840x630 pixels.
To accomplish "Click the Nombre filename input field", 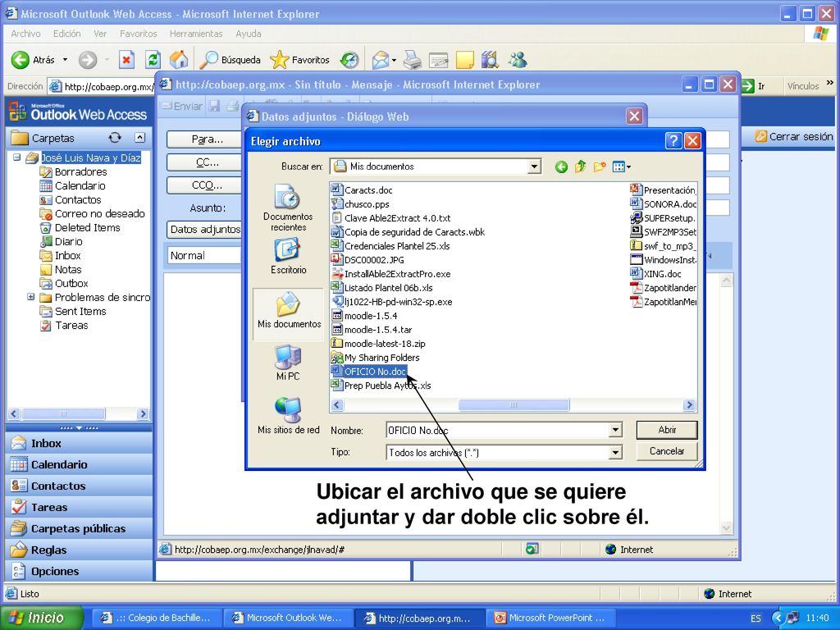I will 497,430.
